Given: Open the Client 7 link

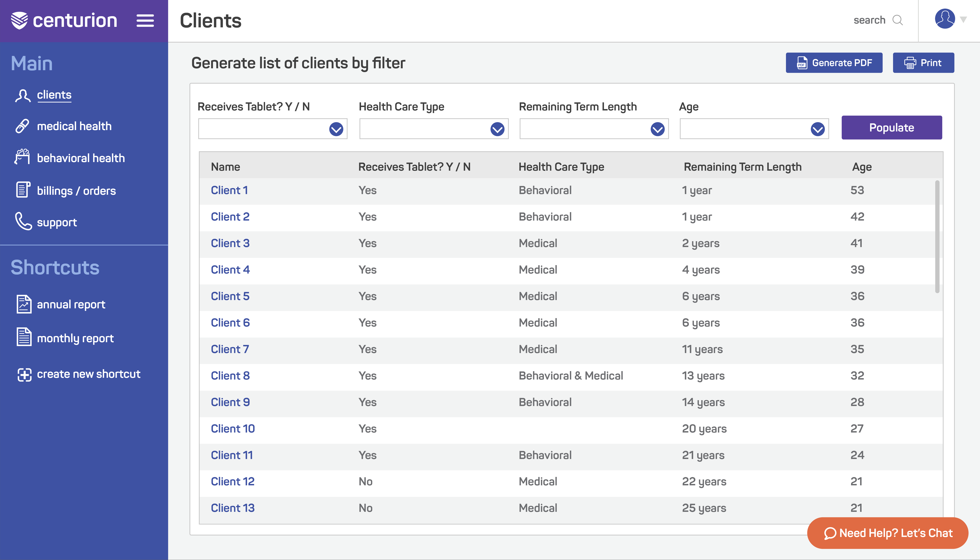Looking at the screenshot, I should [x=230, y=350].
